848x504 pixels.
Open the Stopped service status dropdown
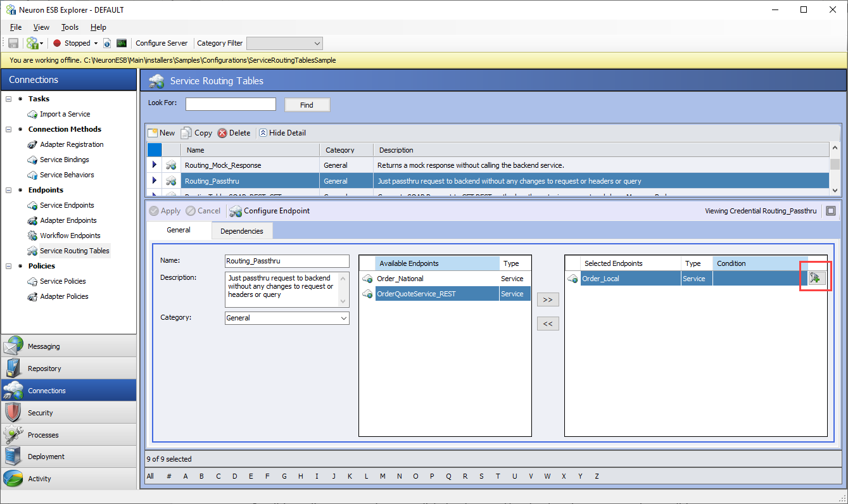tap(96, 43)
